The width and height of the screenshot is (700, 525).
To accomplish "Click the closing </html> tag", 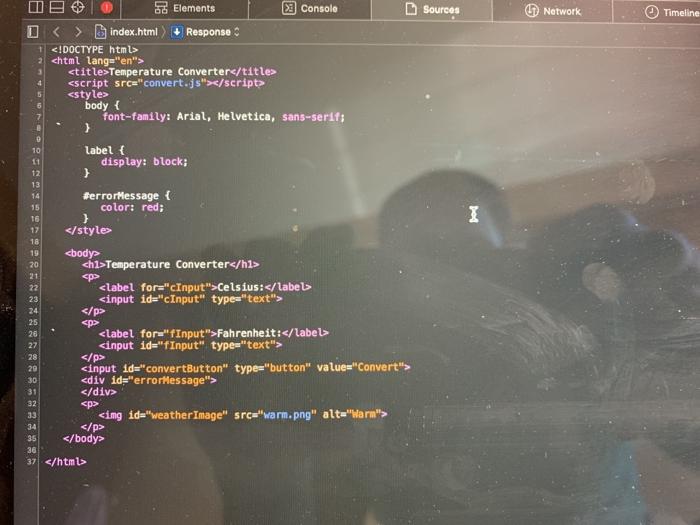I will [66, 462].
